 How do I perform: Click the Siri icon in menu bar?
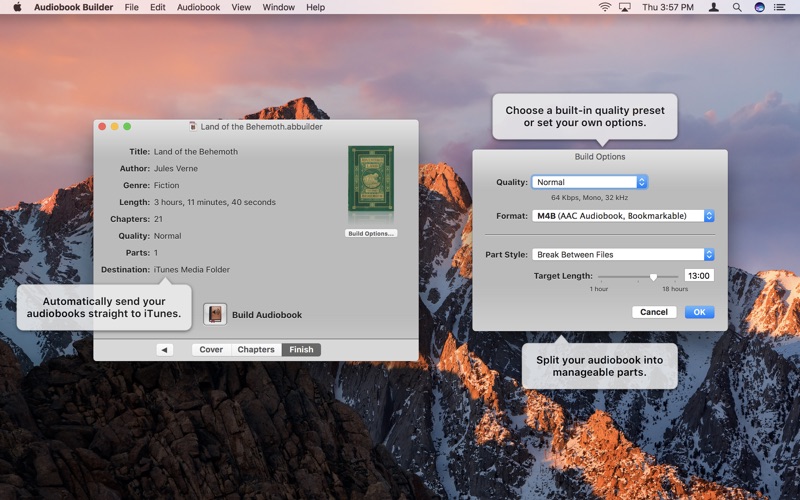(x=759, y=7)
